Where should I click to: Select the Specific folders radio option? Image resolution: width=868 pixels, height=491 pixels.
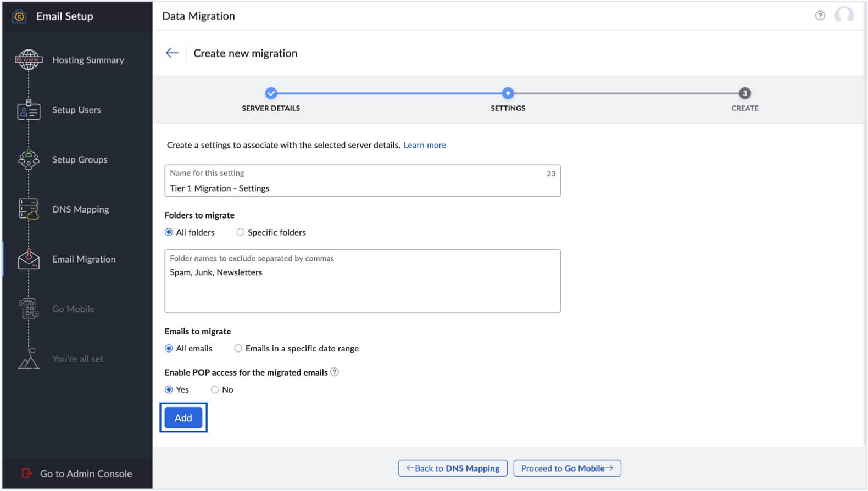[x=241, y=232]
